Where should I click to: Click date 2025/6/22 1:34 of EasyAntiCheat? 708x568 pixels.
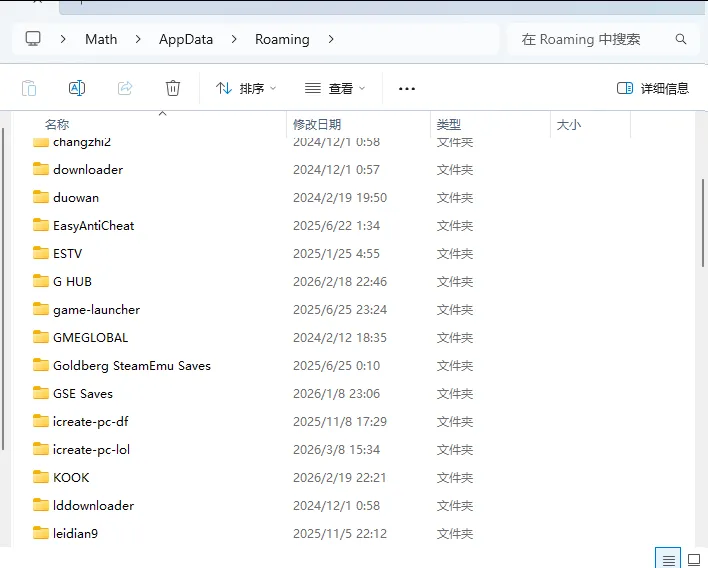(336, 226)
